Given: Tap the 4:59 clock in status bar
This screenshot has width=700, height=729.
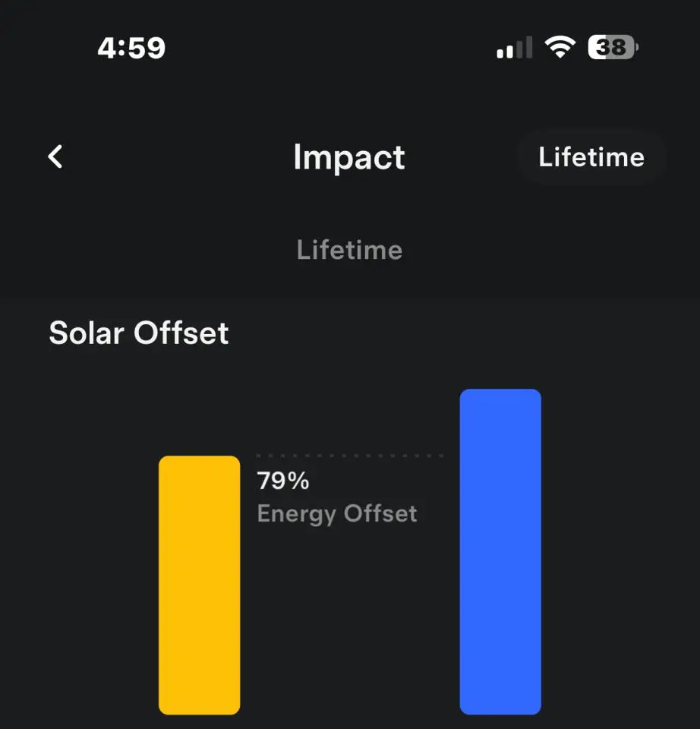Looking at the screenshot, I should 131,49.
